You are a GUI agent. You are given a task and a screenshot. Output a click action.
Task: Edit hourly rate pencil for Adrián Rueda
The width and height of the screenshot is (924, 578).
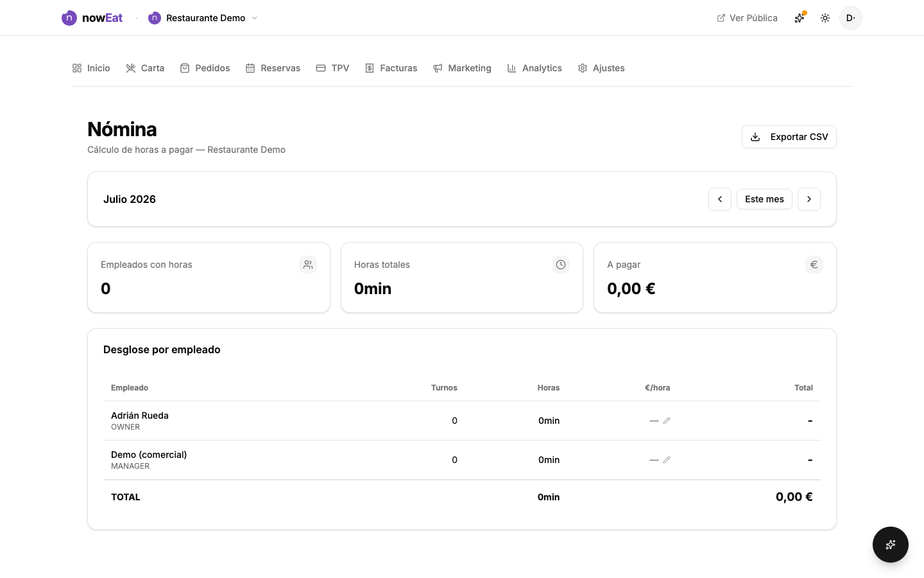pos(667,421)
